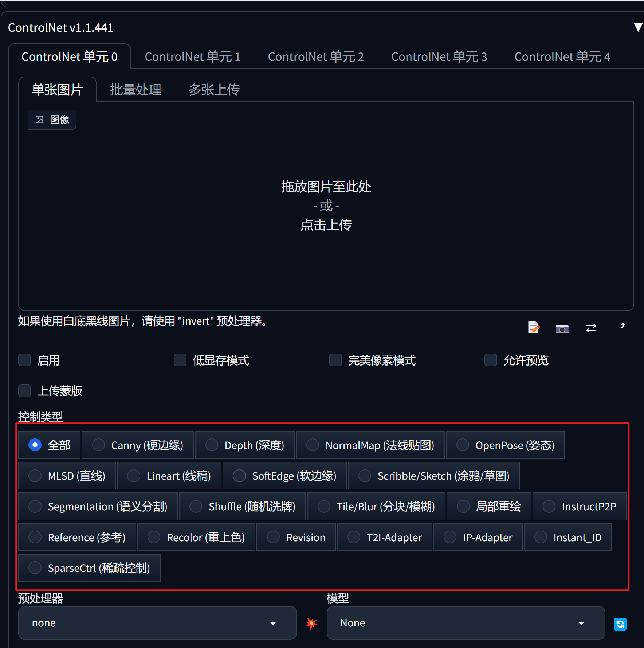The image size is (644, 648).
Task: Enable the 允许预览 checkbox
Action: tap(491, 360)
